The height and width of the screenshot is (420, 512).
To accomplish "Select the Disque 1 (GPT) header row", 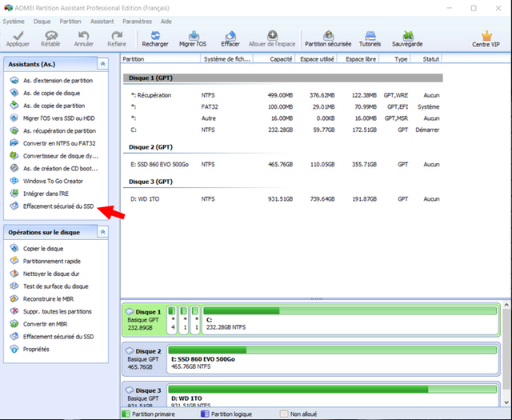I will (x=282, y=78).
